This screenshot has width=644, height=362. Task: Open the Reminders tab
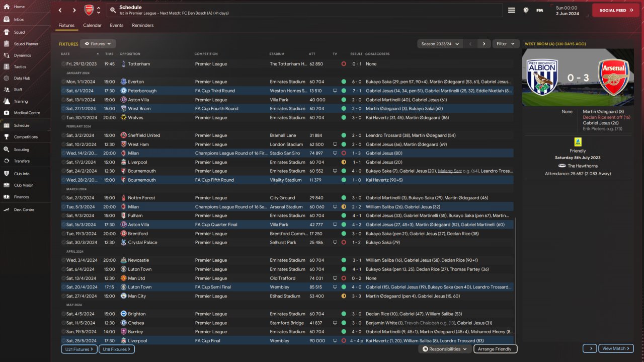pos(143,25)
